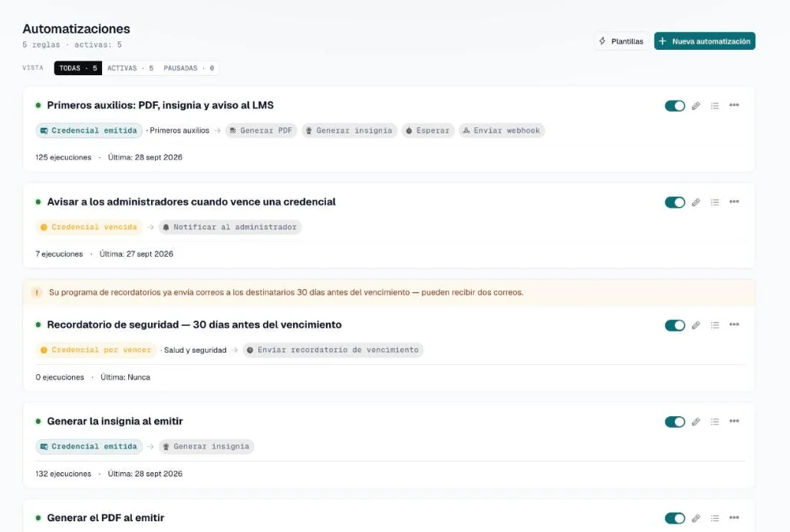This screenshot has height=532, width=790.
Task: Click the '0 ejecuciones' text
Action: coord(60,377)
